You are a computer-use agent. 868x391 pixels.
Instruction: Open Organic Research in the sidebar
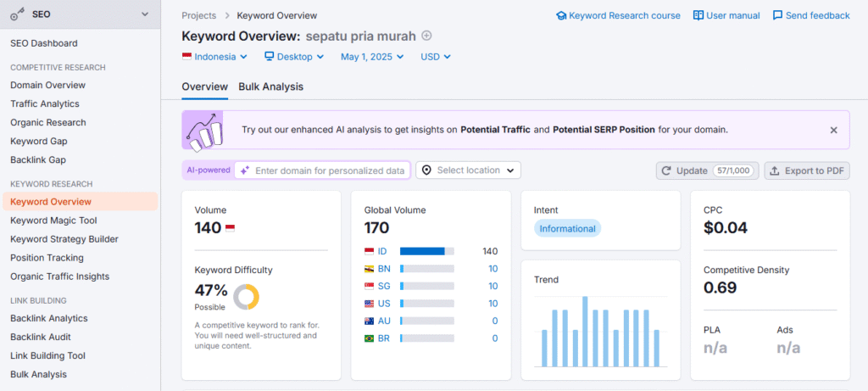[x=48, y=122]
